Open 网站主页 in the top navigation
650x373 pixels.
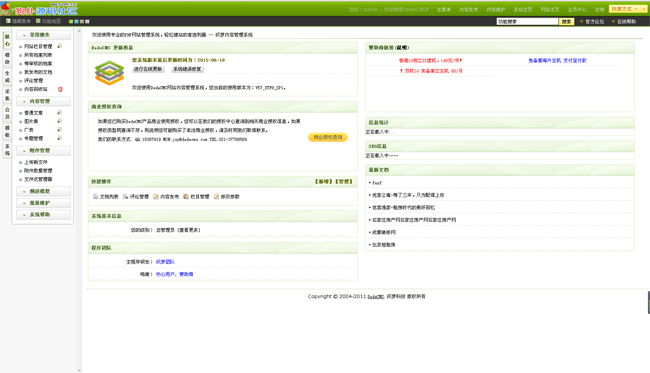click(550, 10)
